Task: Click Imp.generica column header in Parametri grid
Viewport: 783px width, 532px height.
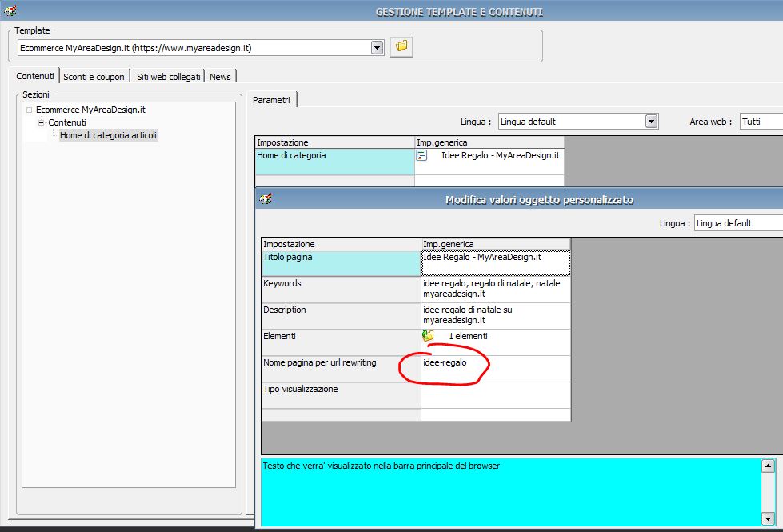Action: coord(489,142)
